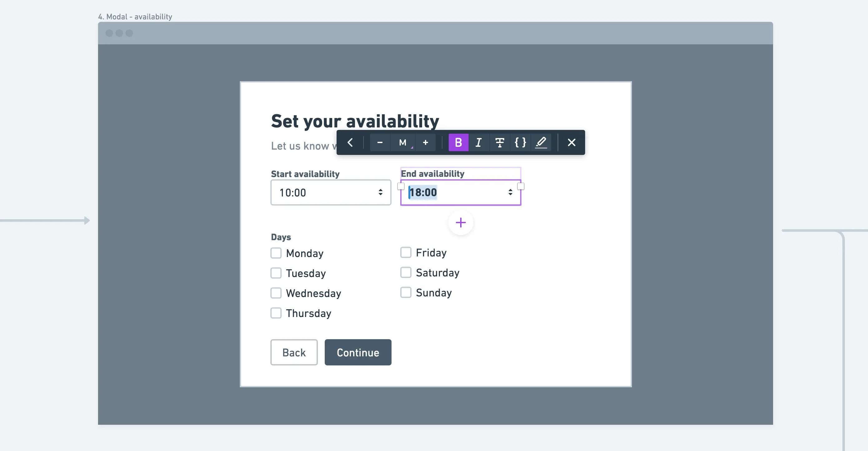Check the Thursday availability checkbox

tap(276, 313)
